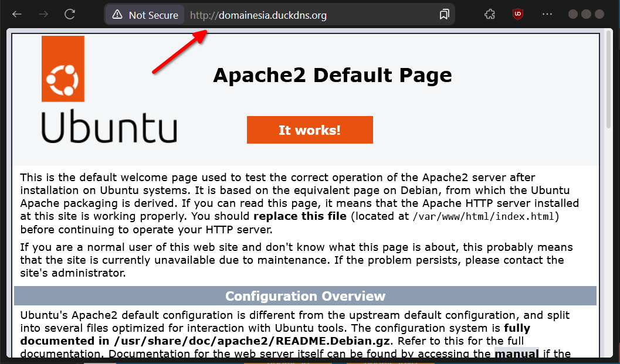The width and height of the screenshot is (620, 364).
Task: Click the bold replace this file text
Action: tap(300, 216)
